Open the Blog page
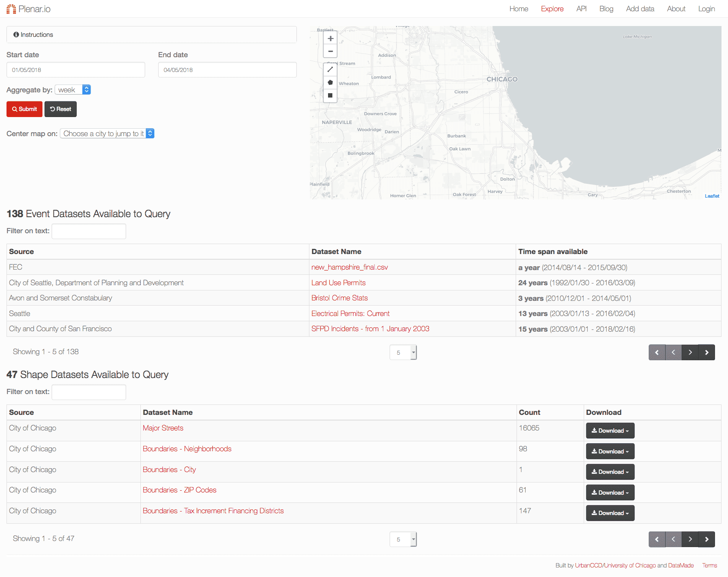 point(606,9)
